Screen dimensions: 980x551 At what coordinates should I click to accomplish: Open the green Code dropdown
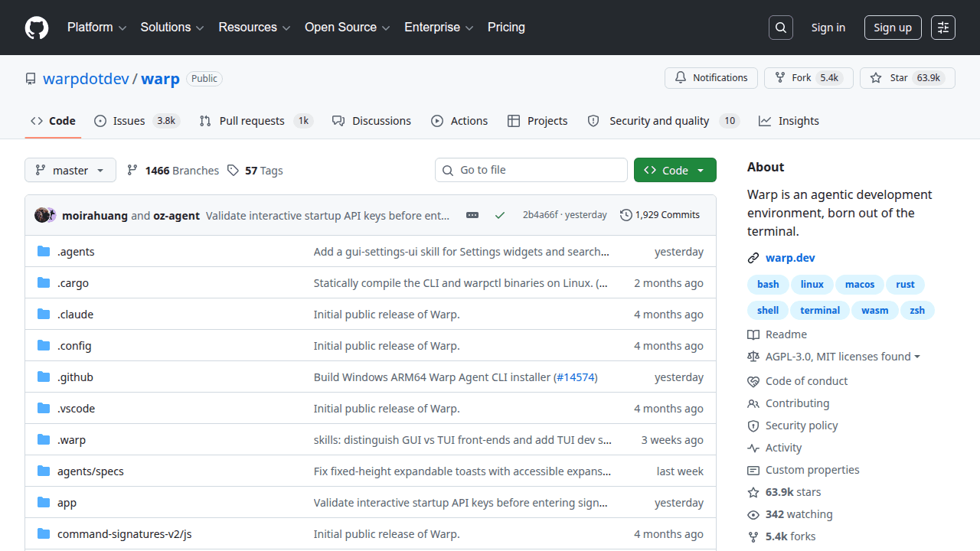point(675,170)
